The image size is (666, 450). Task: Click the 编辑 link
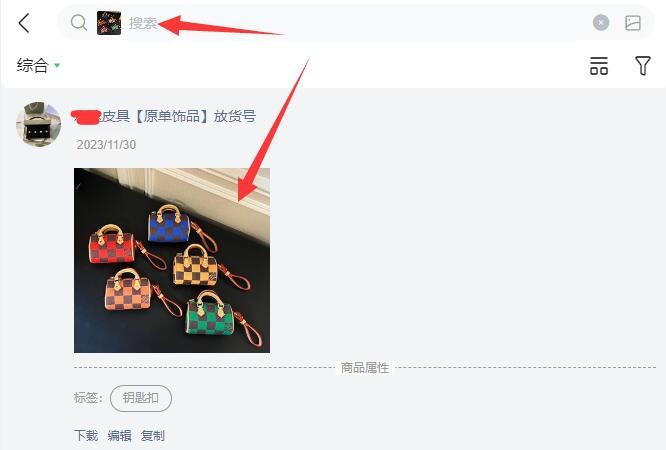click(x=119, y=436)
